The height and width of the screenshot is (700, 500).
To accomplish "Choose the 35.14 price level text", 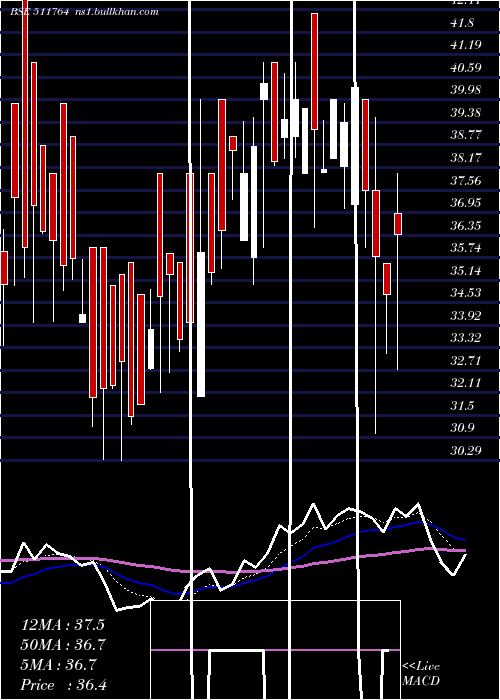I will [x=466, y=271].
